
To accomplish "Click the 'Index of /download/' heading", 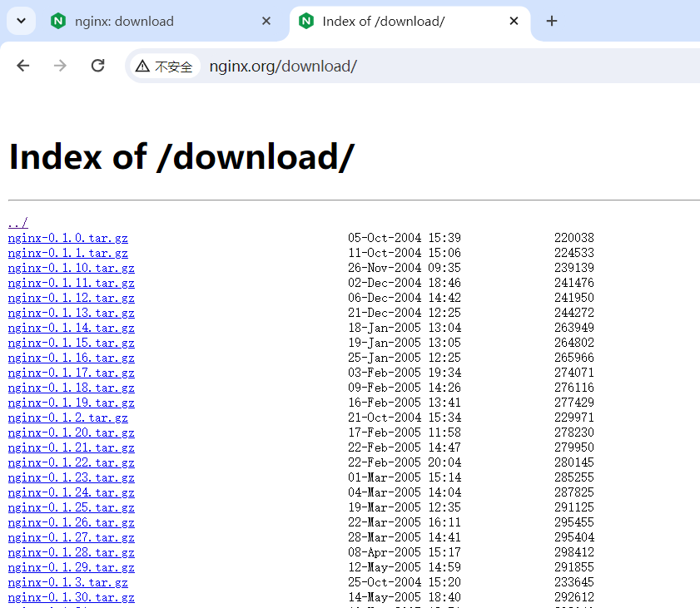I will tap(181, 157).
